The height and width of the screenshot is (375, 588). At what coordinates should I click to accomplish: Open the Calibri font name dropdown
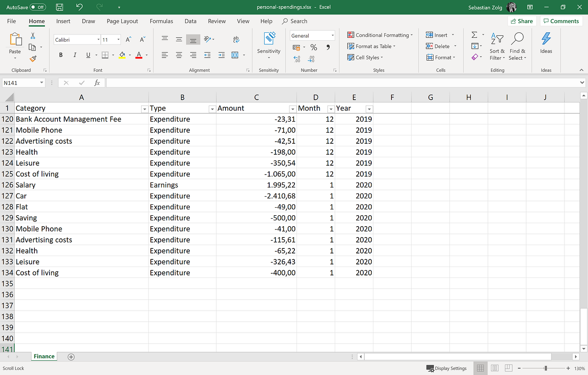98,40
